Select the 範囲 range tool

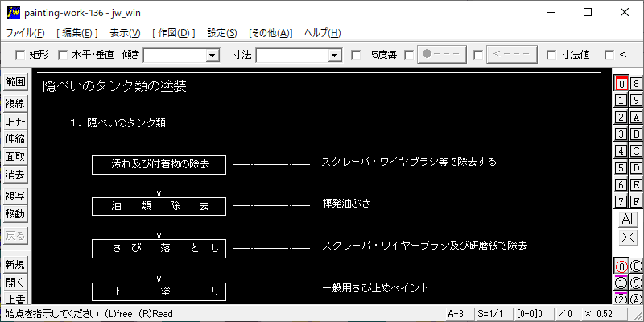(15, 82)
